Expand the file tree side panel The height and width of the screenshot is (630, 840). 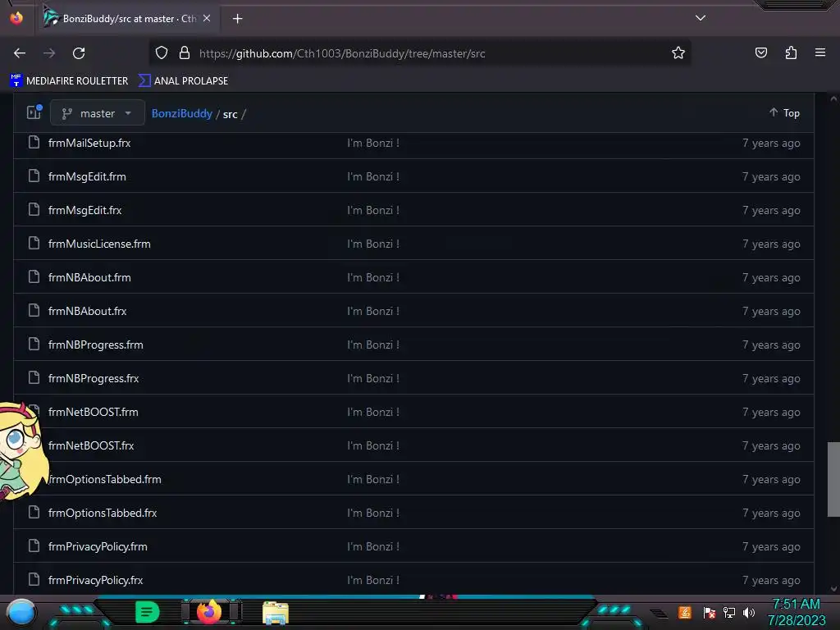pyautogui.click(x=34, y=112)
